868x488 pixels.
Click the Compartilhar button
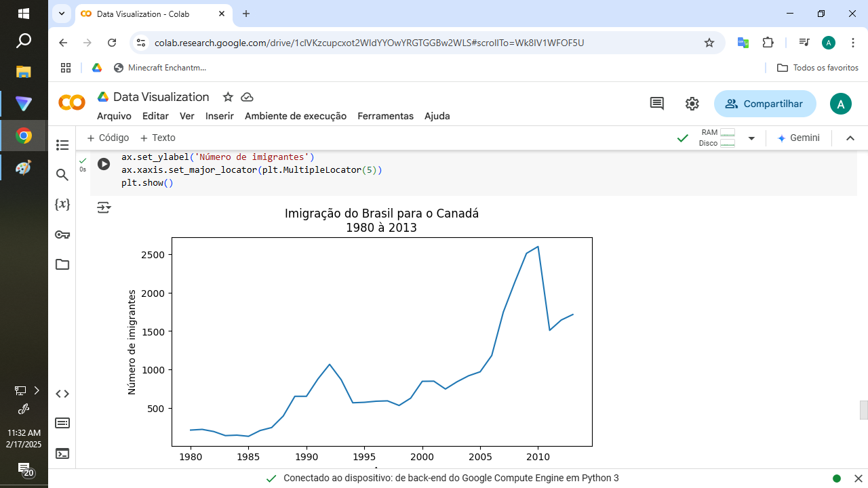[765, 104]
